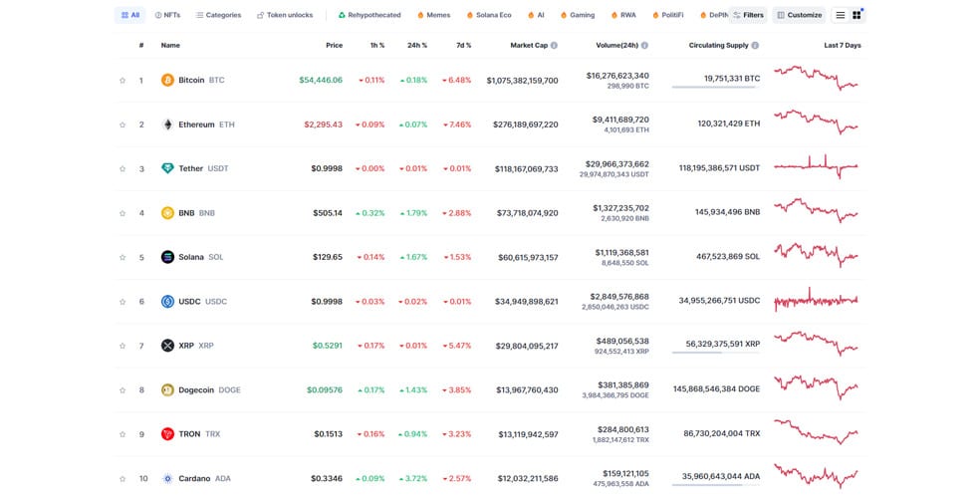
Task: View TRON's last 7 days sparkline
Action: point(816,432)
